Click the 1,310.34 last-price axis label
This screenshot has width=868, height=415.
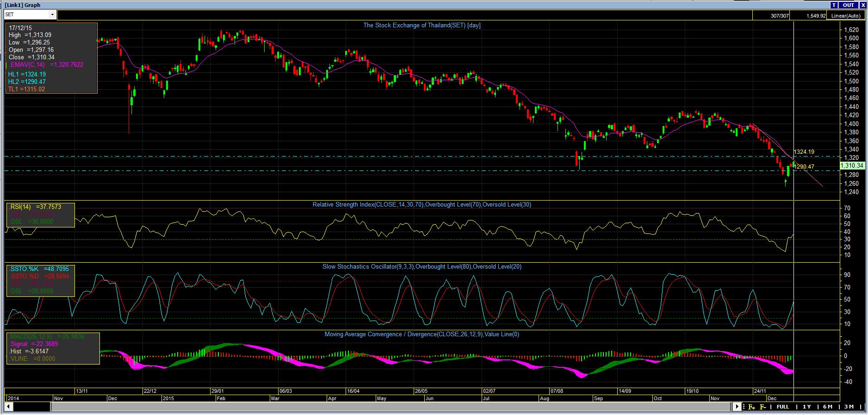pyautogui.click(x=852, y=165)
